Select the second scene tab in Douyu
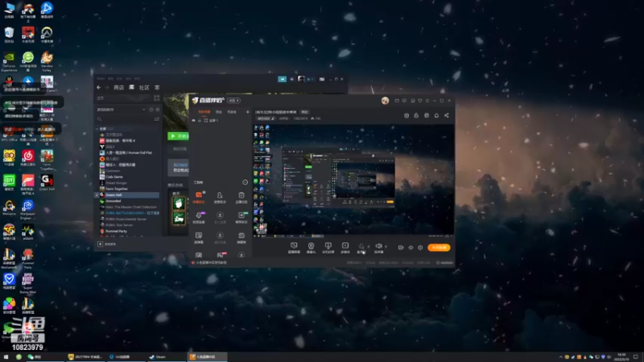Image resolution: width=644 pixels, height=362 pixels. (x=219, y=112)
